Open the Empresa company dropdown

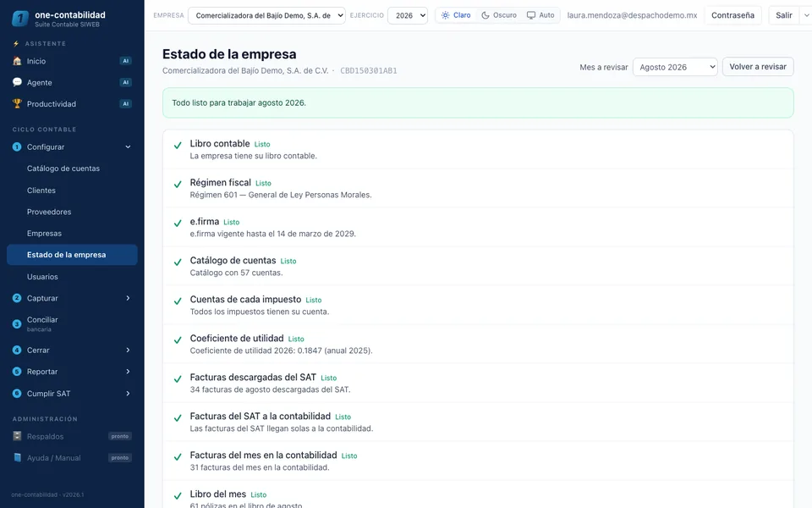click(x=266, y=15)
